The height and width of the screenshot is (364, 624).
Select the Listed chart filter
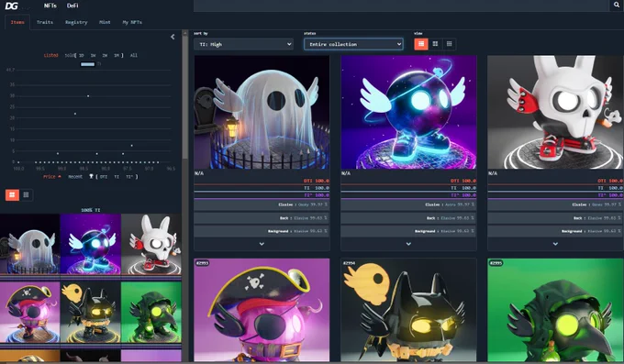(51, 55)
